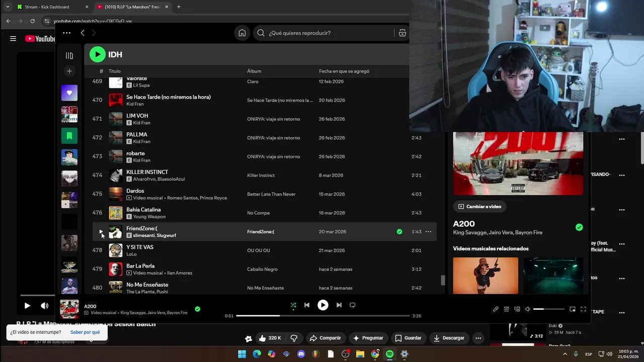
Task: Click Cambiar a video button
Action: tap(480, 207)
